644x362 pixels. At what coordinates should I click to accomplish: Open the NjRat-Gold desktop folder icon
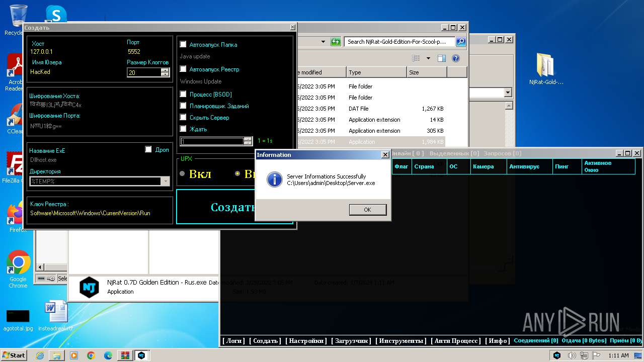546,69
